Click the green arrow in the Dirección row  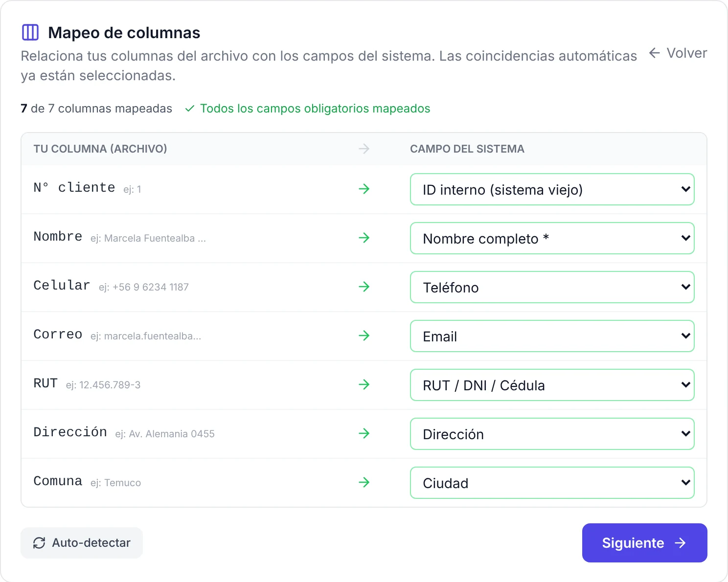point(364,433)
